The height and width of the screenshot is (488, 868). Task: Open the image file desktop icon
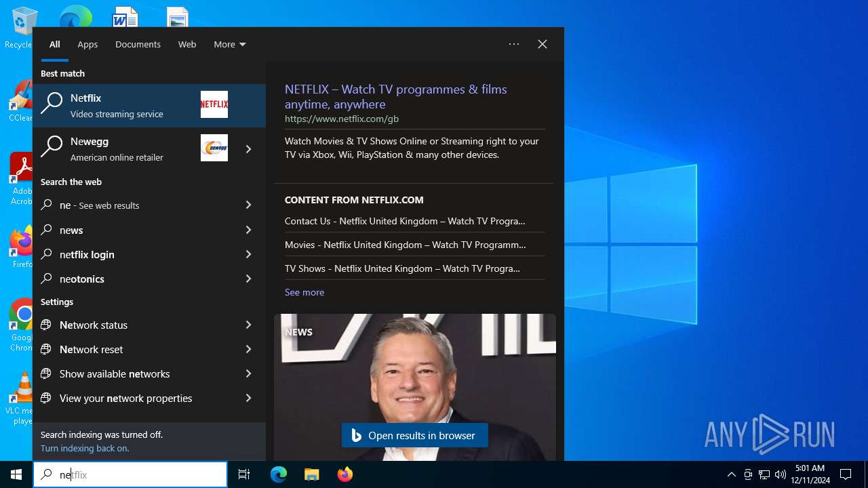coord(178,16)
